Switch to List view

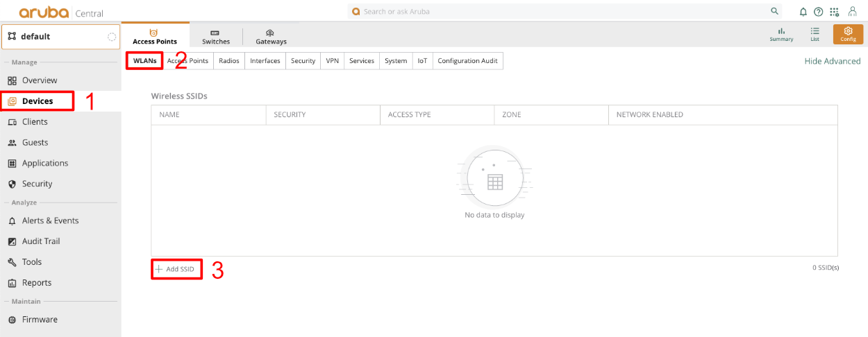click(x=815, y=35)
